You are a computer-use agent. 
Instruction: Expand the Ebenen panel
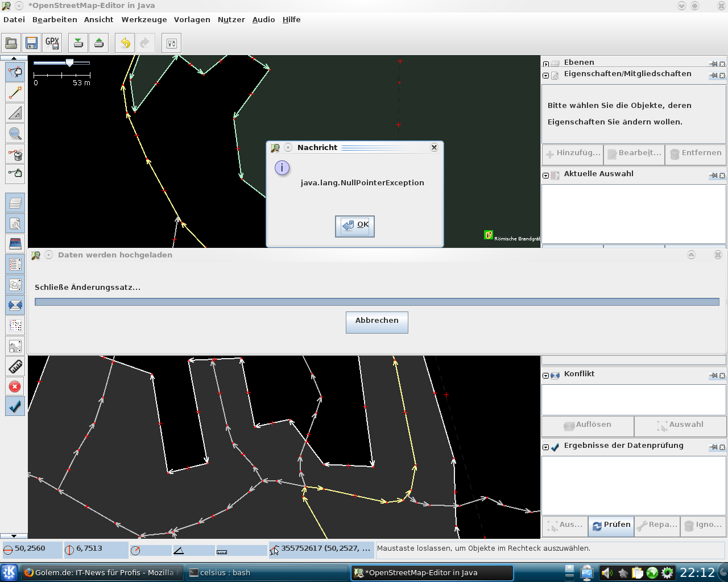click(546, 64)
